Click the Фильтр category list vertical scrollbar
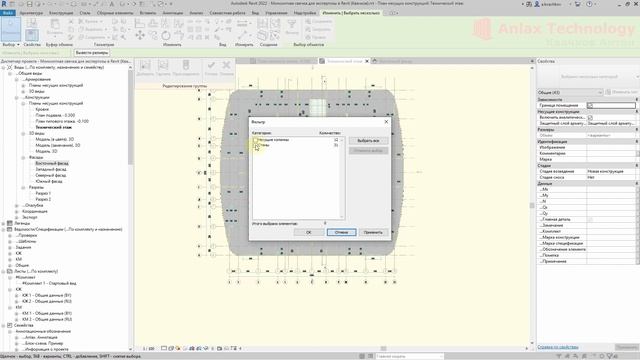640x360 pixels. point(342,178)
